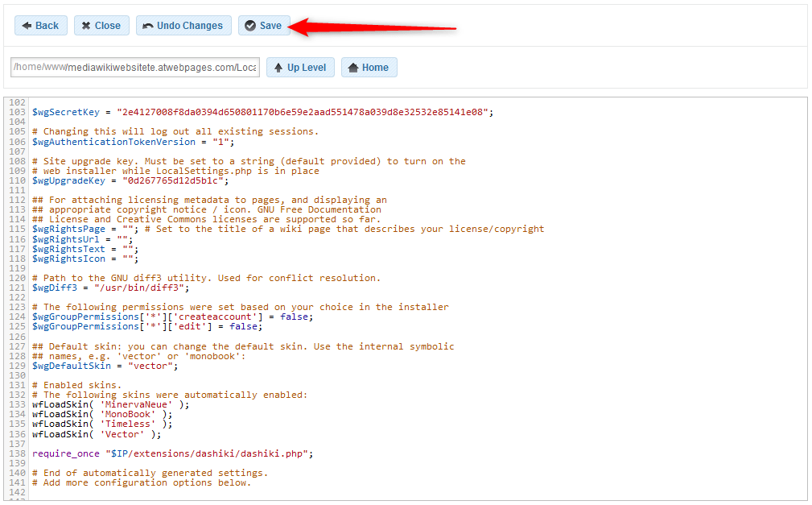Click the back arrow icon on Back button

(25, 25)
